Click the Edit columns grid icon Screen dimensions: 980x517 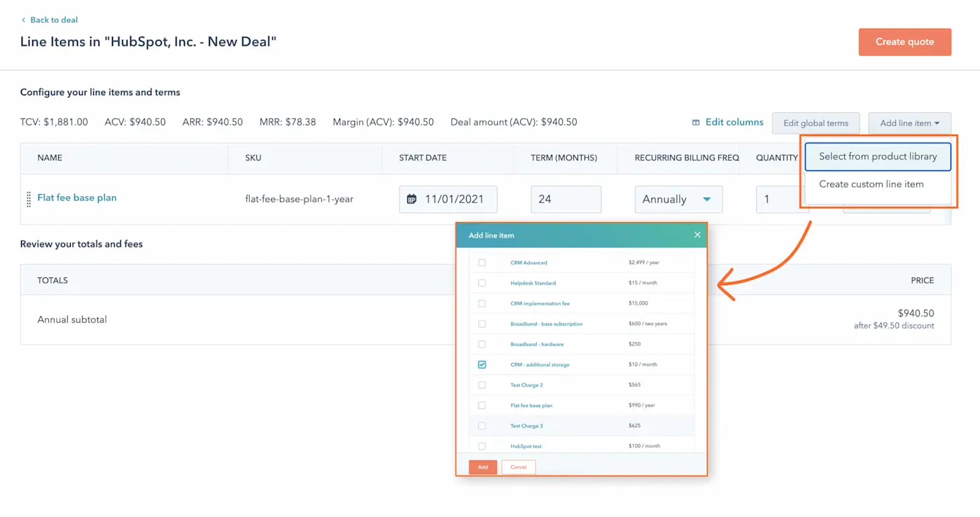click(x=697, y=122)
